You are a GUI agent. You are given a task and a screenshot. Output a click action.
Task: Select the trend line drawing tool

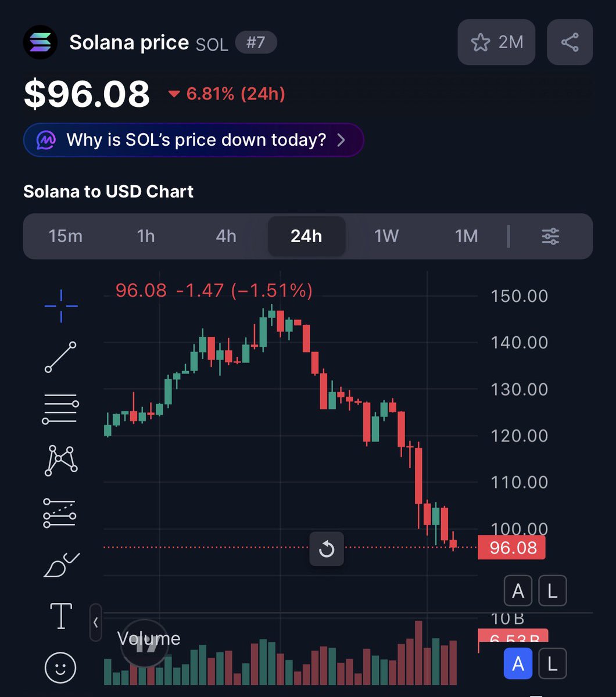60,357
